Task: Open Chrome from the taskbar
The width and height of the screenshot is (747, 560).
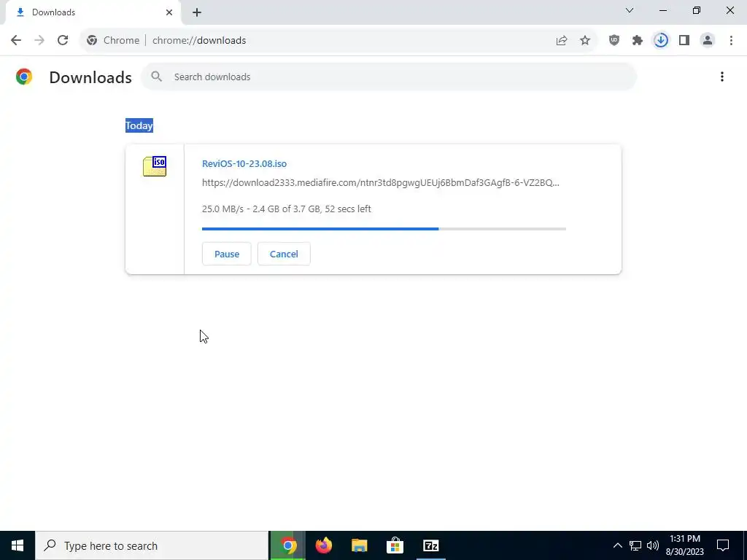Action: tap(287, 545)
